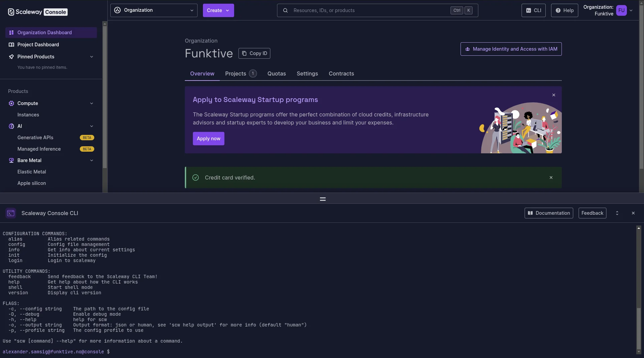Click the Compute chip icon

click(x=11, y=103)
